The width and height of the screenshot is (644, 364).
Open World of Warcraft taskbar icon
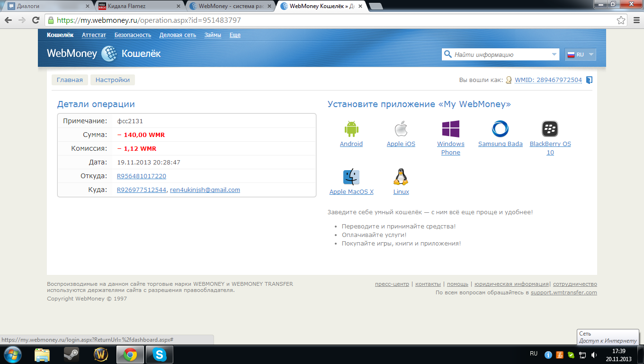tap(101, 355)
